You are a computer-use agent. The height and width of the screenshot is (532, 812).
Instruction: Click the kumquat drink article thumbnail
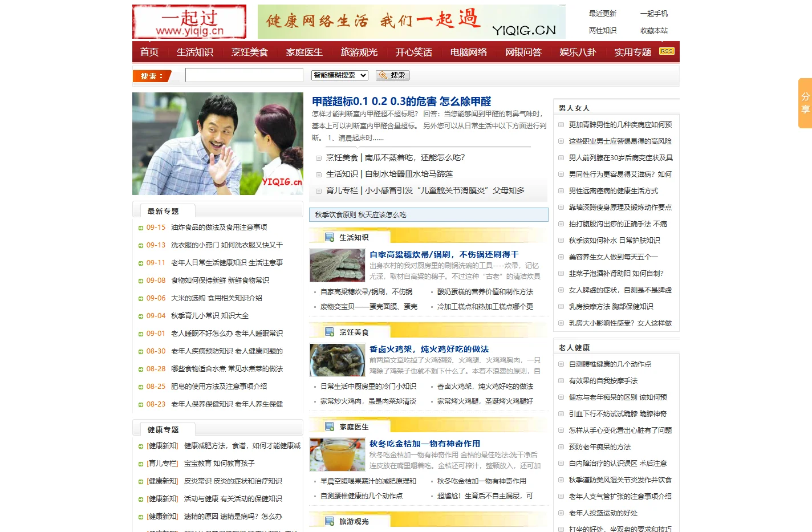click(x=338, y=454)
